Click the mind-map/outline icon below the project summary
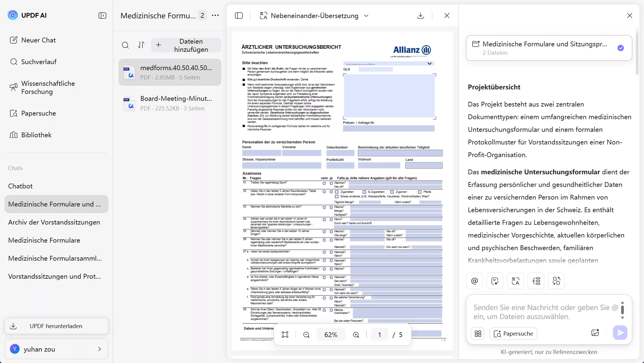Screen dimensions: 644x363 (x=536, y=281)
